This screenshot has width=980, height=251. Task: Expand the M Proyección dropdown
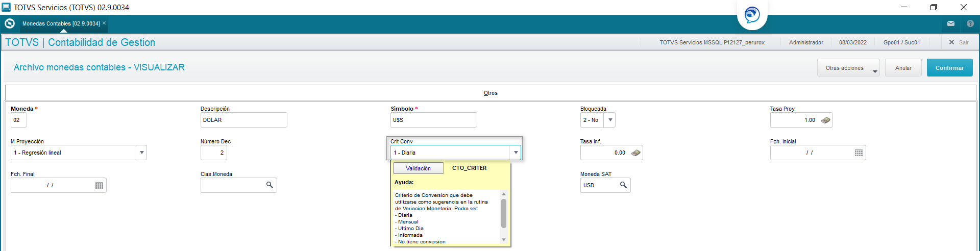click(x=141, y=153)
